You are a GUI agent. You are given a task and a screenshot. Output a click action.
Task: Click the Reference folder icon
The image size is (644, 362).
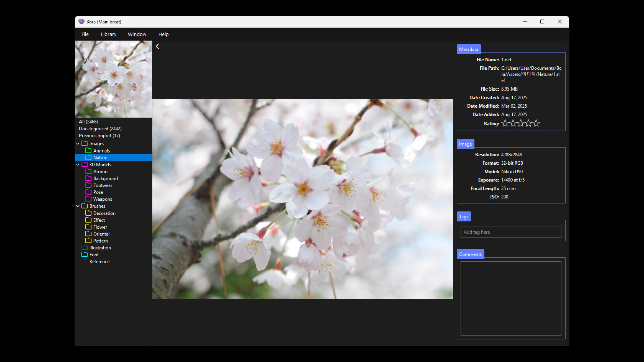tap(85, 261)
